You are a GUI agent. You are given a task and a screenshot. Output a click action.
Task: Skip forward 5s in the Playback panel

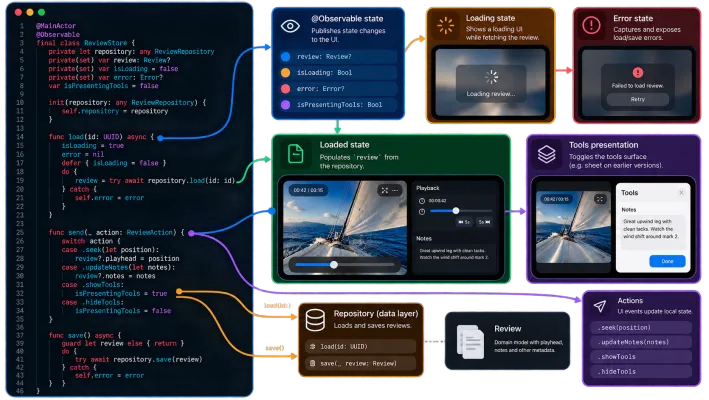tap(484, 222)
